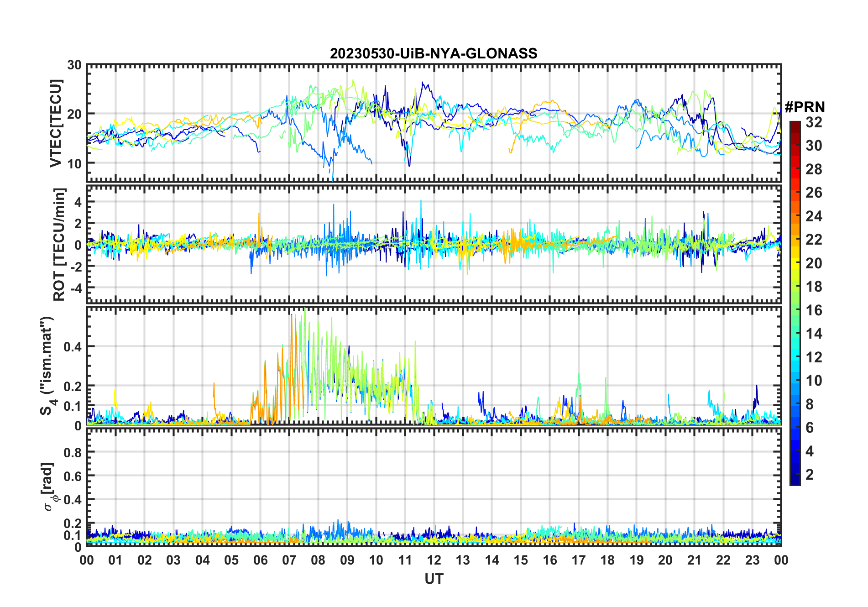Select the PRN colorbar tick label 6
This screenshot has height=607, width=868.
click(810, 428)
